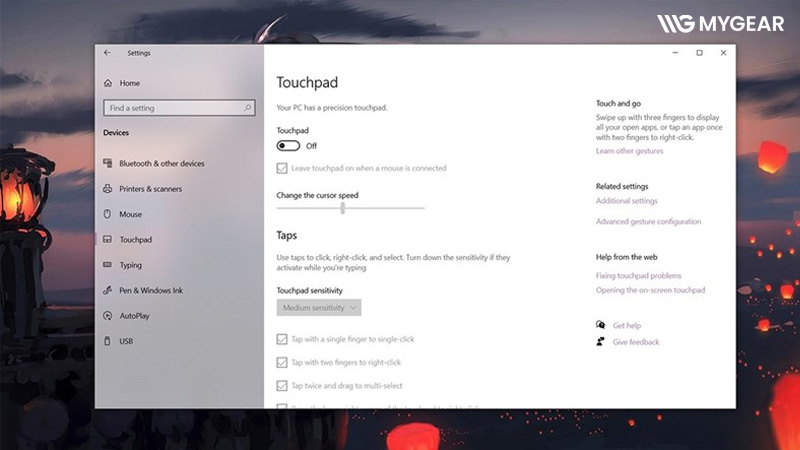The width and height of the screenshot is (800, 450).
Task: Open the Medium sensitivity dropdown
Action: coord(319,308)
